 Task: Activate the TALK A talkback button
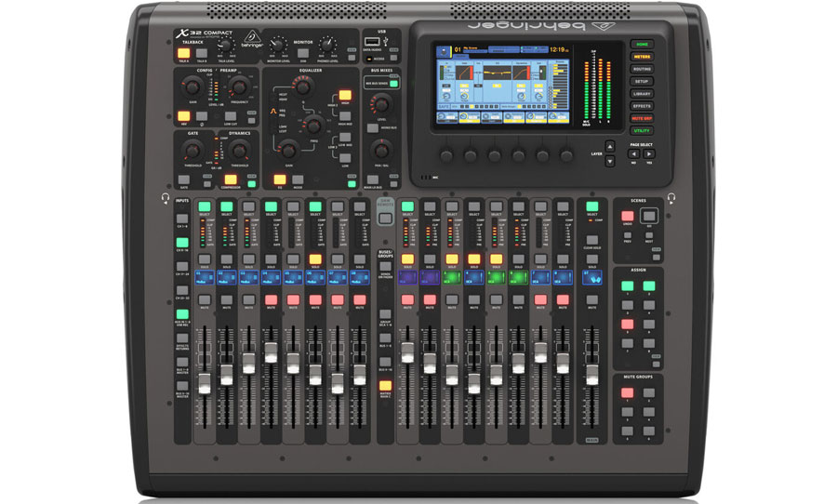(183, 53)
